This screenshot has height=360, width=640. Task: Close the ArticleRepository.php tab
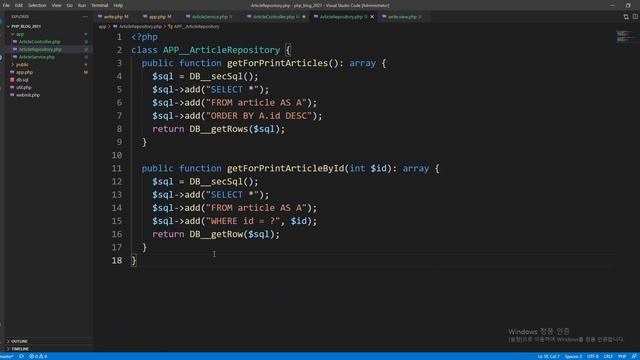point(372,17)
